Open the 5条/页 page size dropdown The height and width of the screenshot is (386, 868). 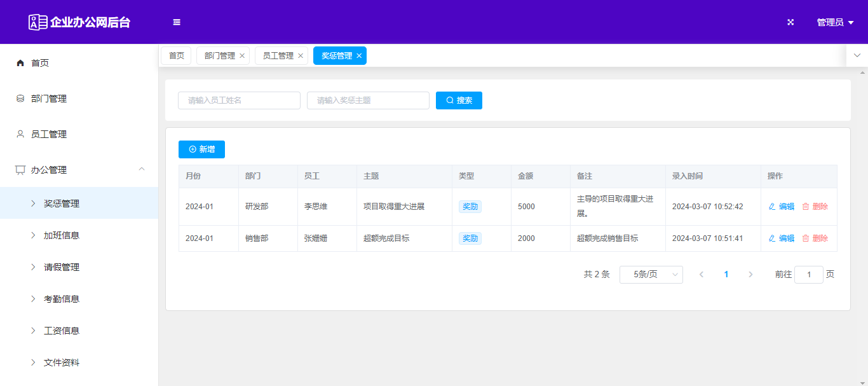coord(651,275)
